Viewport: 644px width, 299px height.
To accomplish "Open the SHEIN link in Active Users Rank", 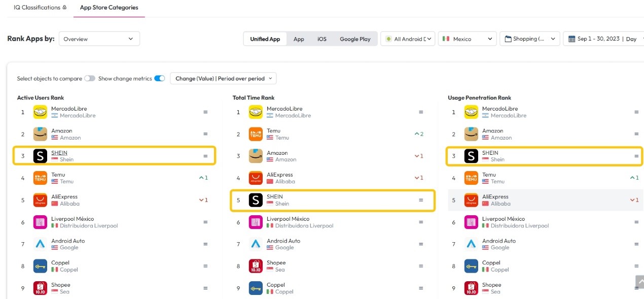I will click(59, 153).
